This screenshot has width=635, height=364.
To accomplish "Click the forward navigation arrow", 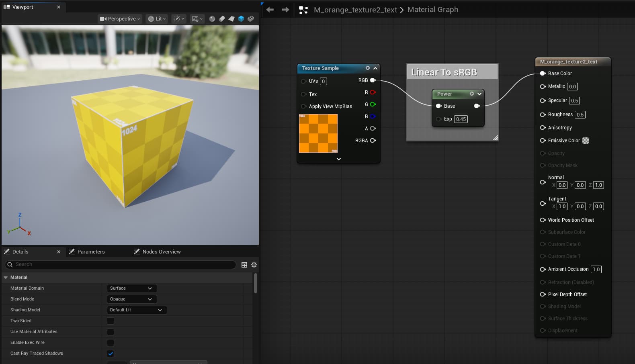I will 285,10.
